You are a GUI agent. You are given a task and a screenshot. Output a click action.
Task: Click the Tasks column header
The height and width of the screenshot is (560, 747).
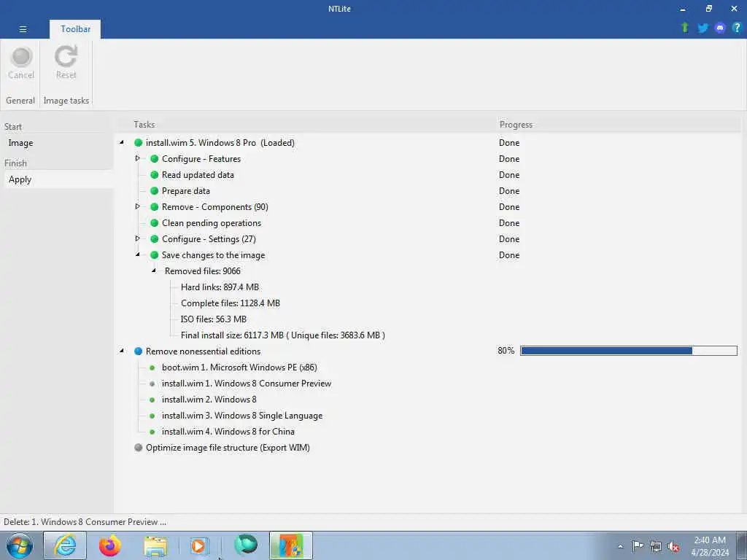click(x=144, y=124)
